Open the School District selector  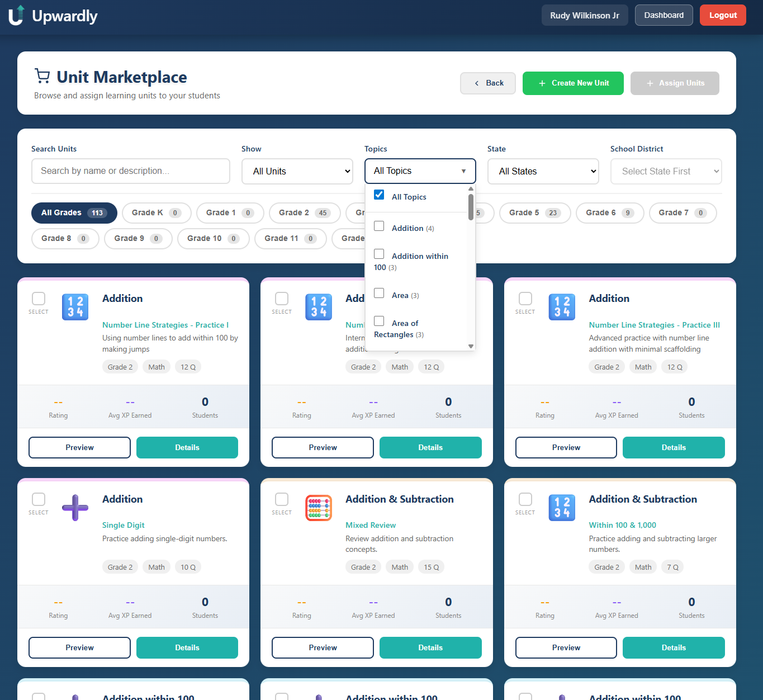click(666, 171)
